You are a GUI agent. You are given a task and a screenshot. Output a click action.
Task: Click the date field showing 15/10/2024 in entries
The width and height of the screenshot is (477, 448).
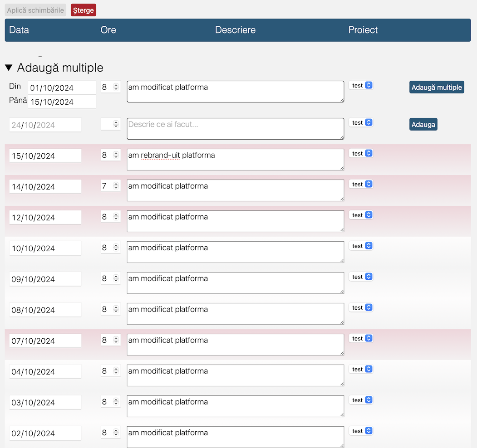(x=45, y=156)
